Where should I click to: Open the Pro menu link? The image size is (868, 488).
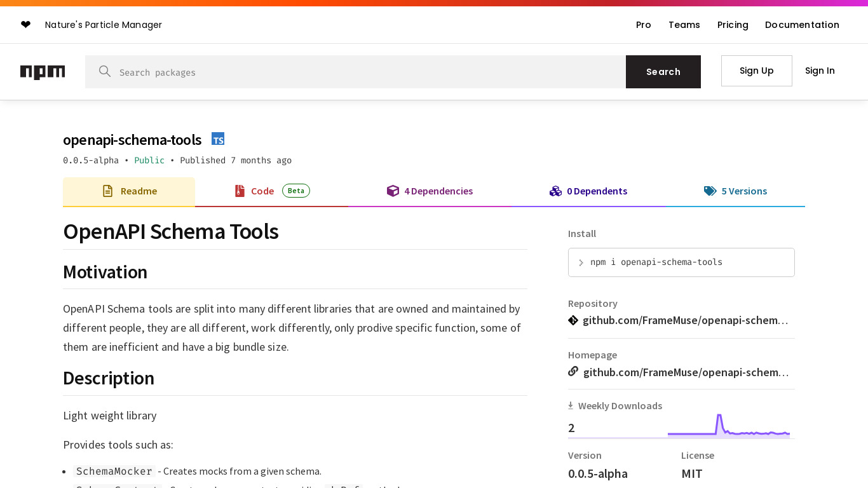(x=644, y=25)
